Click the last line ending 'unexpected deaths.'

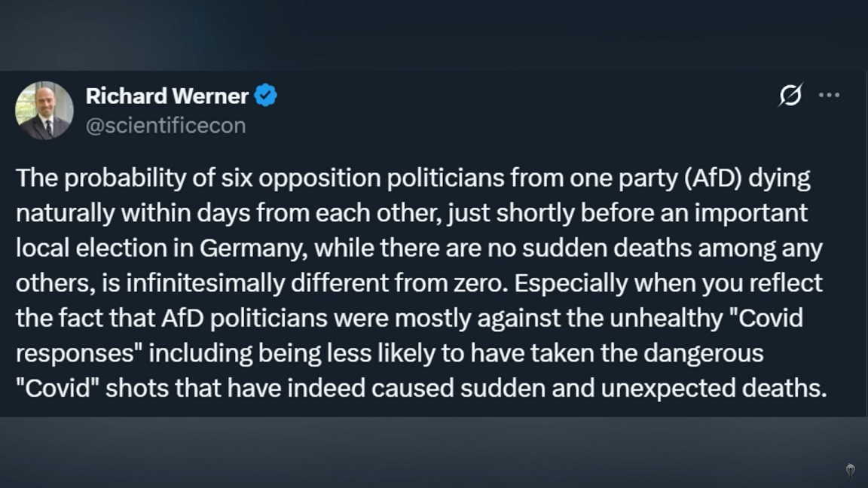(421, 388)
